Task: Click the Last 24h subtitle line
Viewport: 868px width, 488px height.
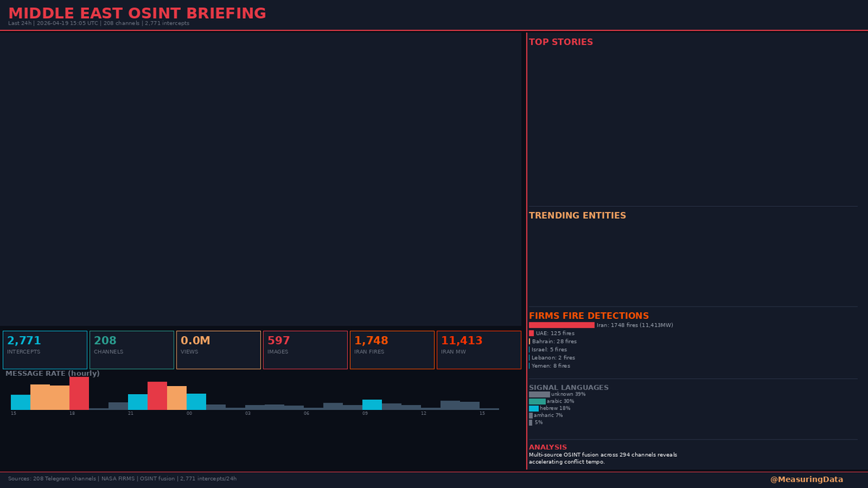Action: pos(98,23)
